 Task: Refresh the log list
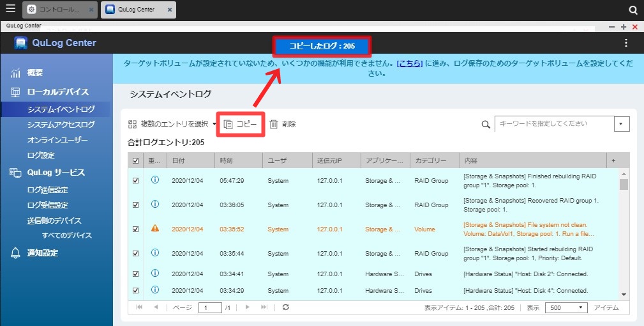(x=286, y=307)
